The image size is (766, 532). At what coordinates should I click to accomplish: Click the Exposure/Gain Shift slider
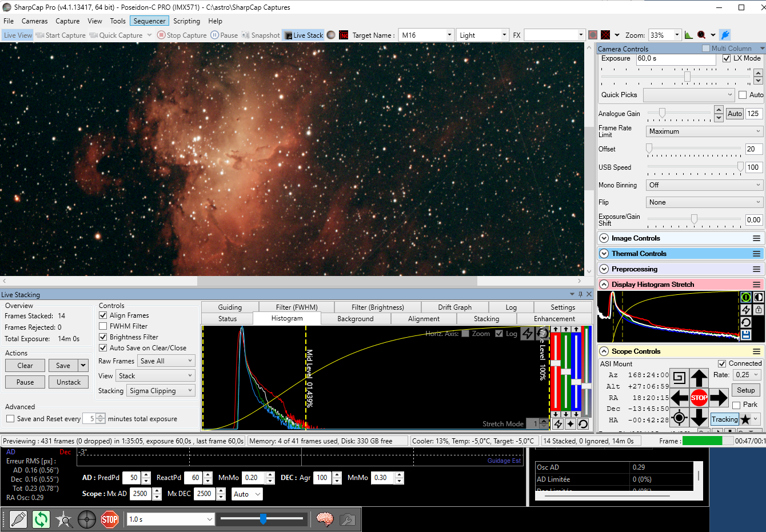(694, 219)
